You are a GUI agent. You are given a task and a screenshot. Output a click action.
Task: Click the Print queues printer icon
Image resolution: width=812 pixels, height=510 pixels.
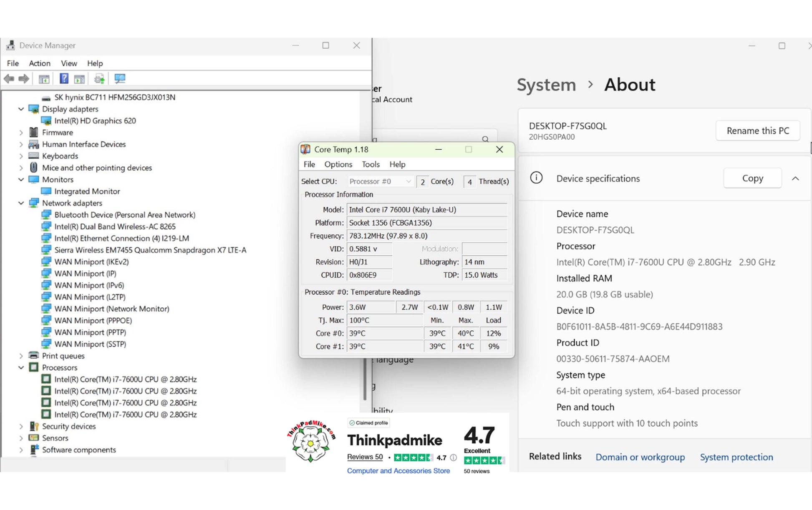point(33,356)
